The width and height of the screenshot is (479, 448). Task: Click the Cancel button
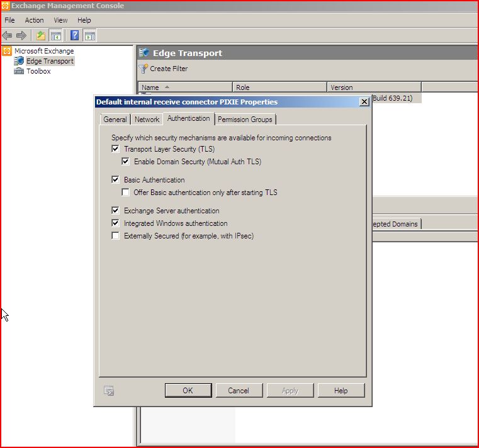(238, 391)
